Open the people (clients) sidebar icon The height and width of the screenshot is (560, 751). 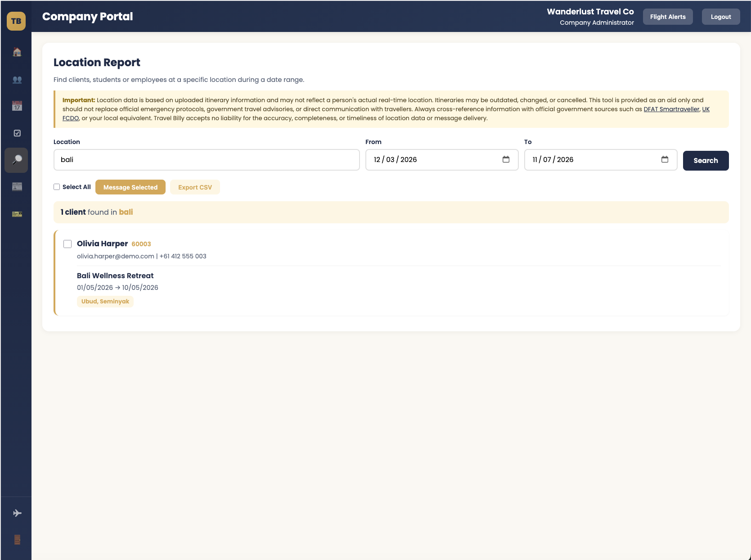pyautogui.click(x=17, y=80)
